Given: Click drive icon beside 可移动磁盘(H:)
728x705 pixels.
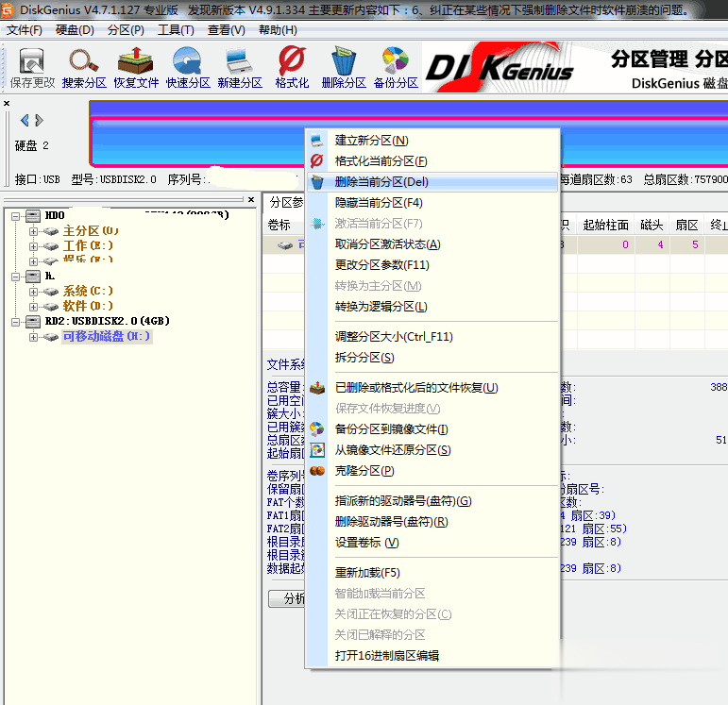Looking at the screenshot, I should click(x=50, y=337).
